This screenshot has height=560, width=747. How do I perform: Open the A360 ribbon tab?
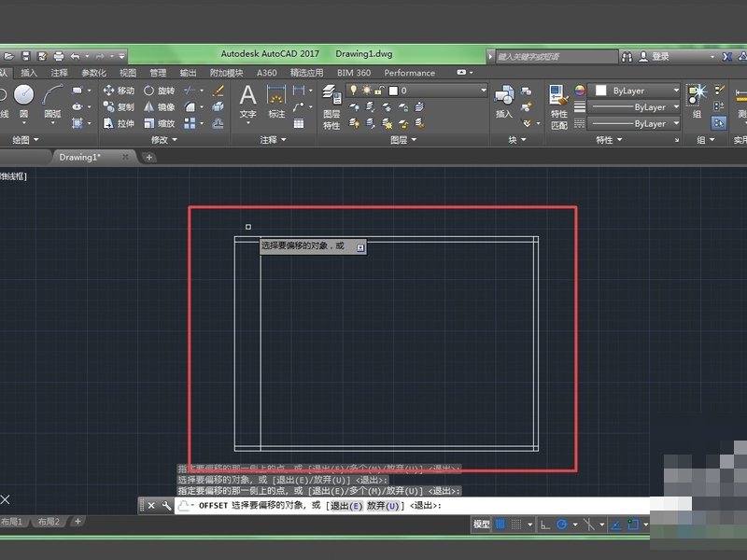[x=266, y=73]
